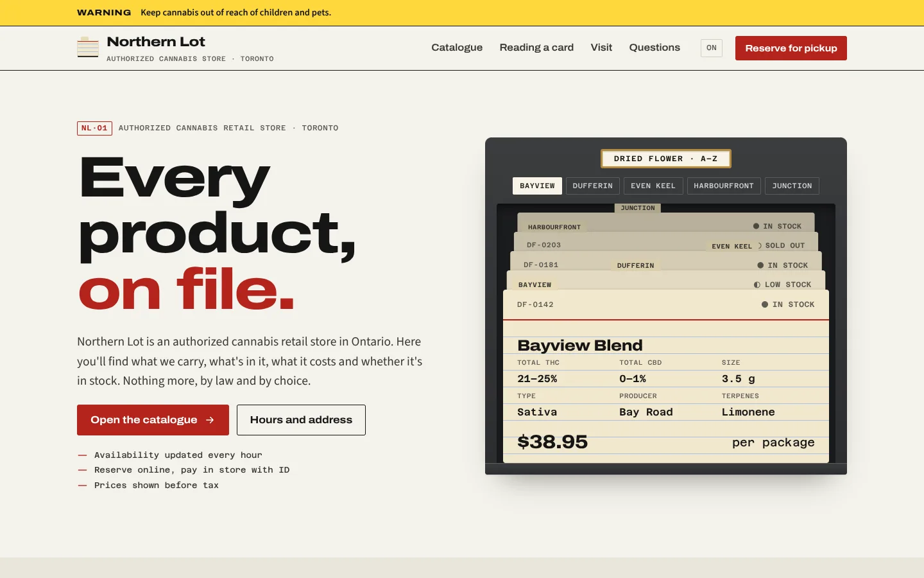Click the 3.5 g size value
The width and height of the screenshot is (924, 578).
click(739, 379)
